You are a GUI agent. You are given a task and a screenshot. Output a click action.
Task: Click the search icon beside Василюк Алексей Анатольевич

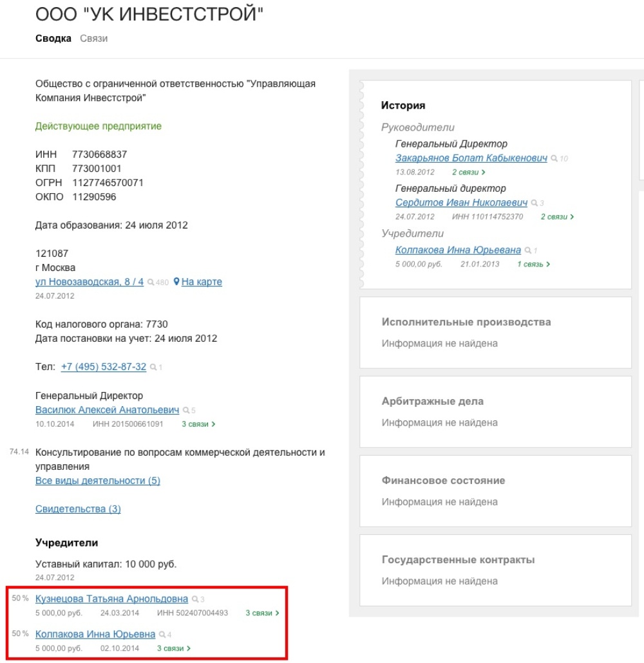(x=185, y=411)
